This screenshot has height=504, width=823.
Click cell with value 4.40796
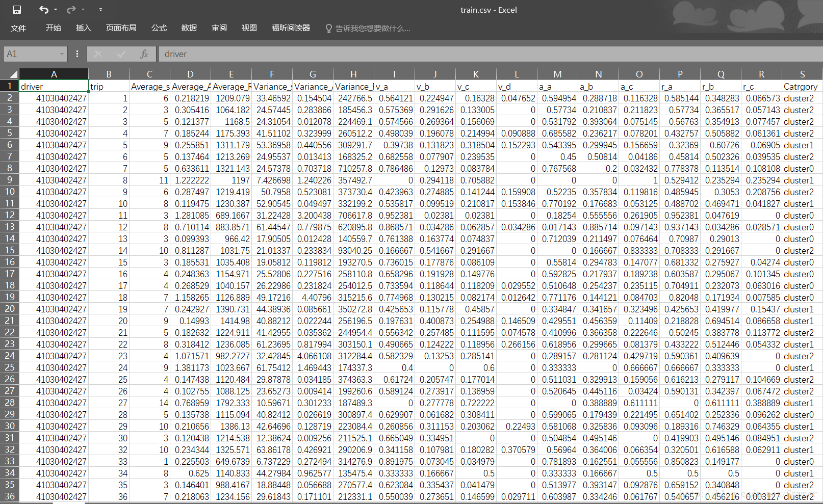(x=313, y=297)
